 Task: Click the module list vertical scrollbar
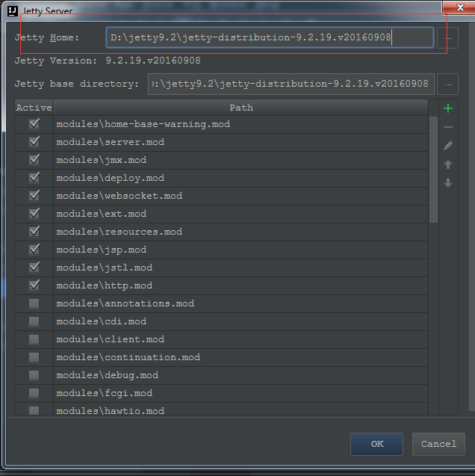click(433, 169)
